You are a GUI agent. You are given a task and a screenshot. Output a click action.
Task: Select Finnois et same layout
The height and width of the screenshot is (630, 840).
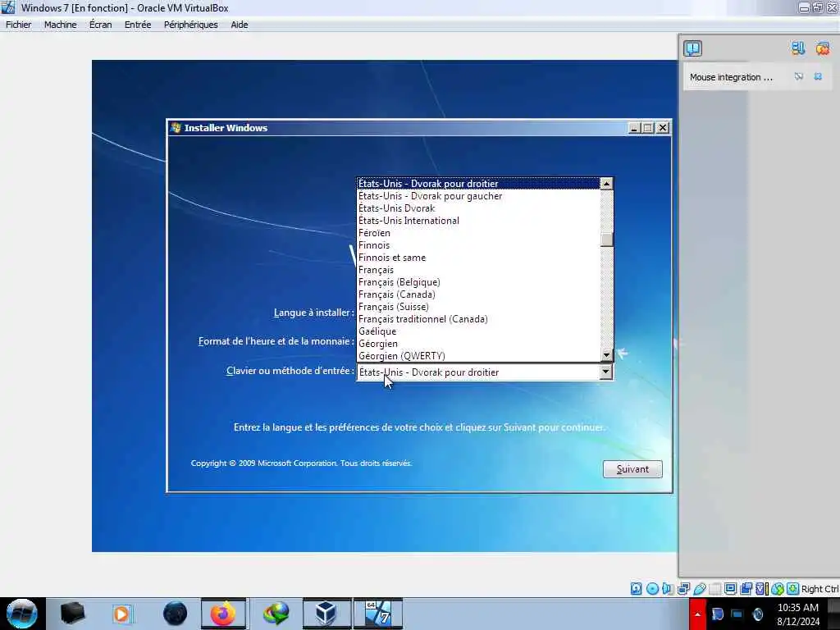pos(478,258)
